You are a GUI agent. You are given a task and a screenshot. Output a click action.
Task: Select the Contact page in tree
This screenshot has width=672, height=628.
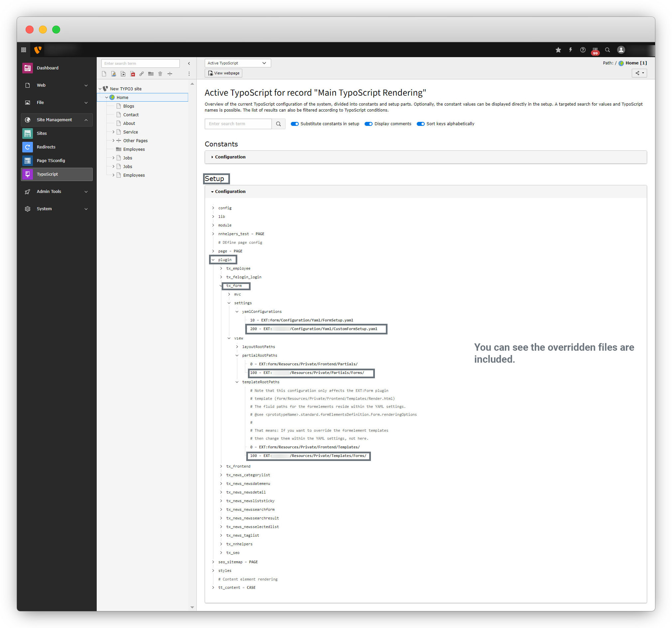tap(131, 115)
